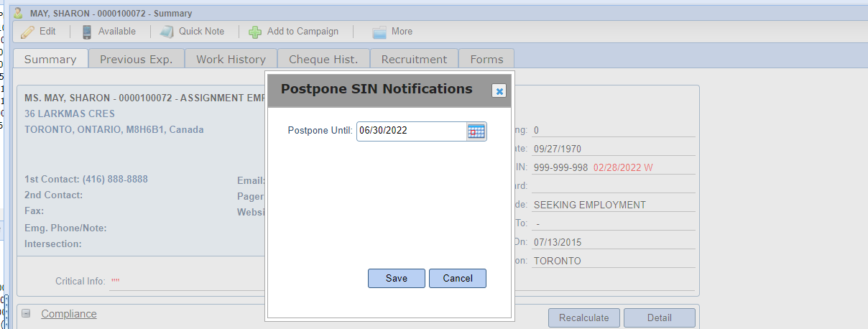The image size is (868, 329).
Task: Open the Recruitment tab
Action: tap(415, 59)
